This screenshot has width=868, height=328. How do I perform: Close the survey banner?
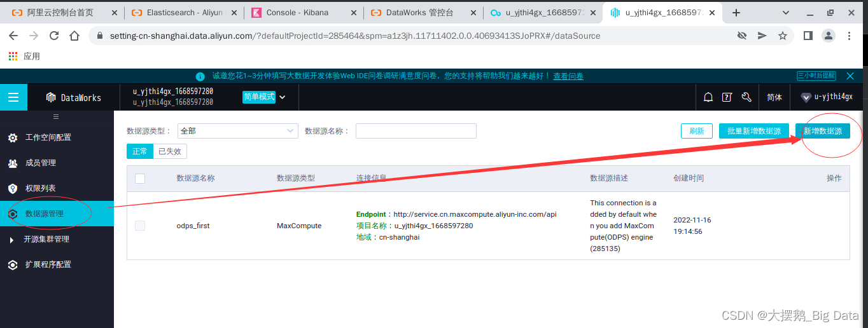(850, 76)
